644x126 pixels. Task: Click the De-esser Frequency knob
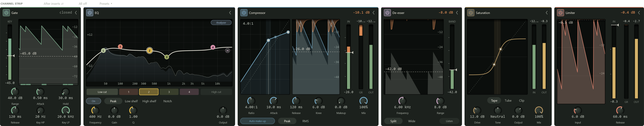pyautogui.click(x=402, y=101)
